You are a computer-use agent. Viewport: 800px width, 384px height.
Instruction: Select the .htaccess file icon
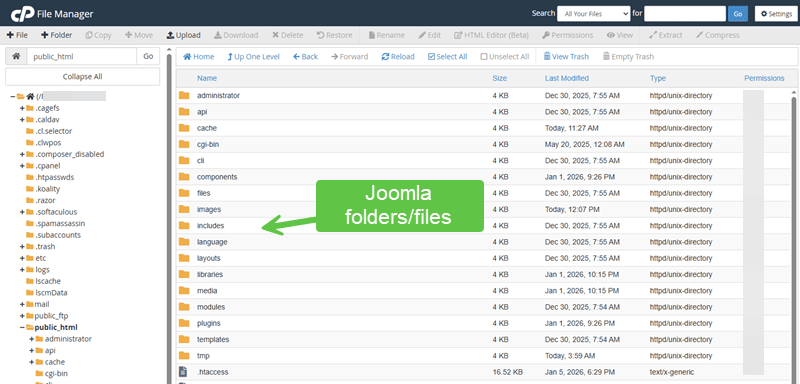click(184, 372)
